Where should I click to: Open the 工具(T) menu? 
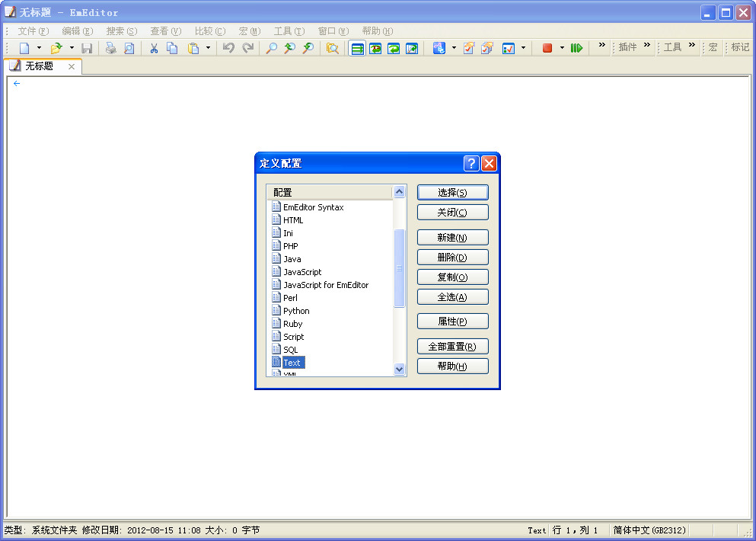[x=289, y=31]
